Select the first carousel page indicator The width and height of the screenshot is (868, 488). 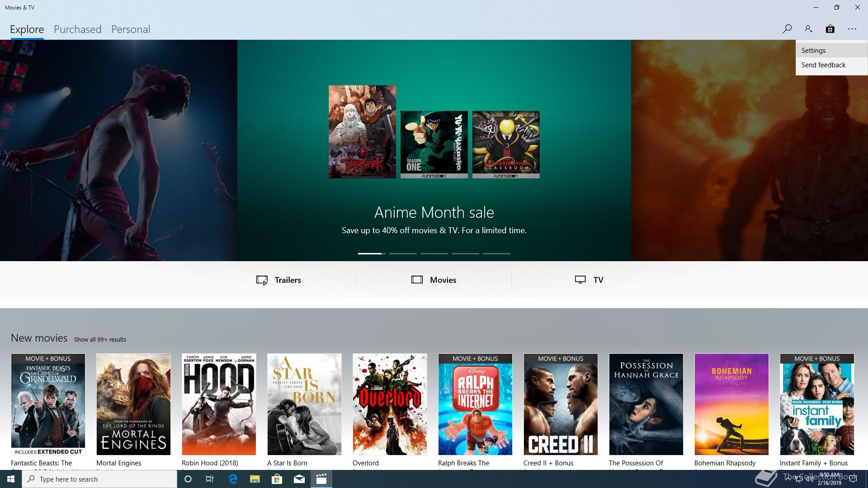point(372,253)
